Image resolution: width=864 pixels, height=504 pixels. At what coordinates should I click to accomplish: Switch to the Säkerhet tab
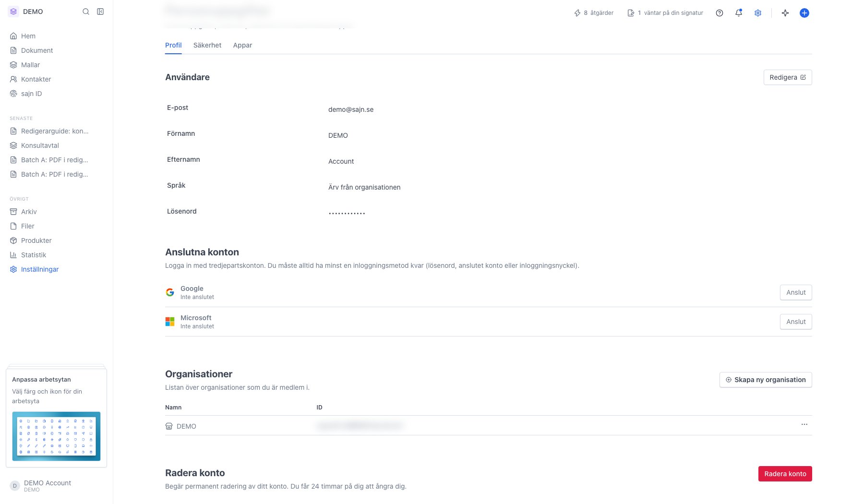(207, 45)
